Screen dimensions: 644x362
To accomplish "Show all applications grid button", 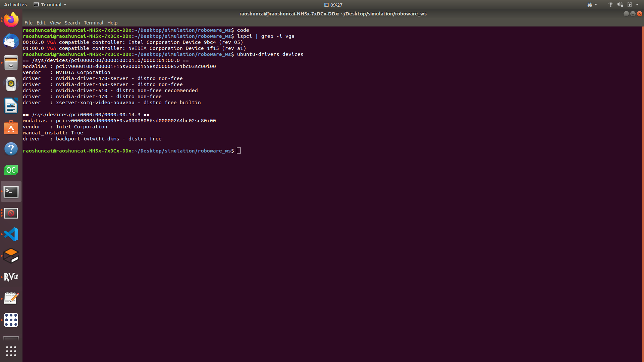I will (11, 351).
